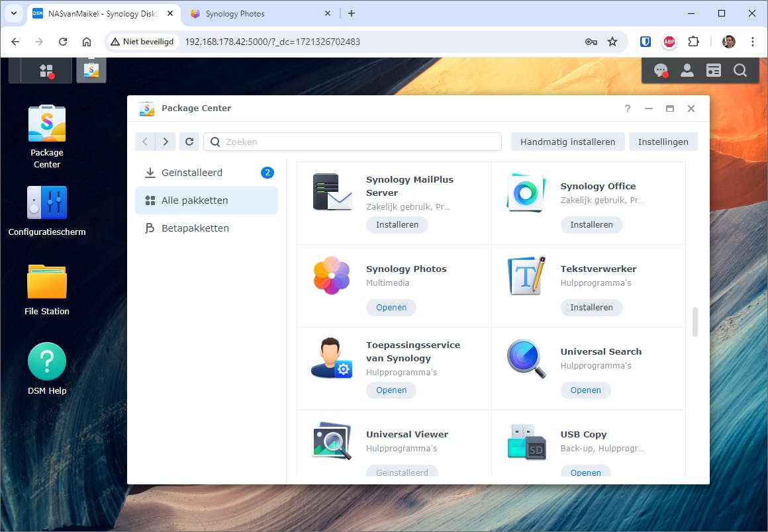Click the USB Copy package title
The width and height of the screenshot is (768, 532).
[x=583, y=434]
